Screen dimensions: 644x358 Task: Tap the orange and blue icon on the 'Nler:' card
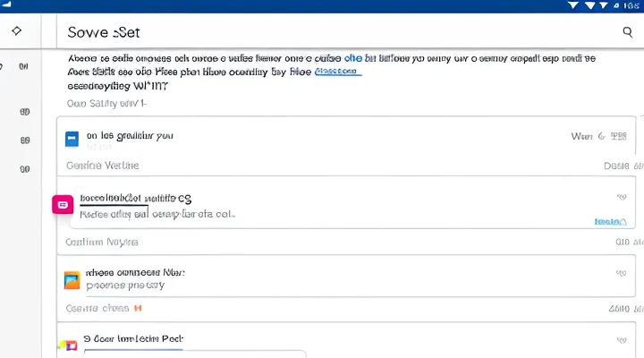72,280
